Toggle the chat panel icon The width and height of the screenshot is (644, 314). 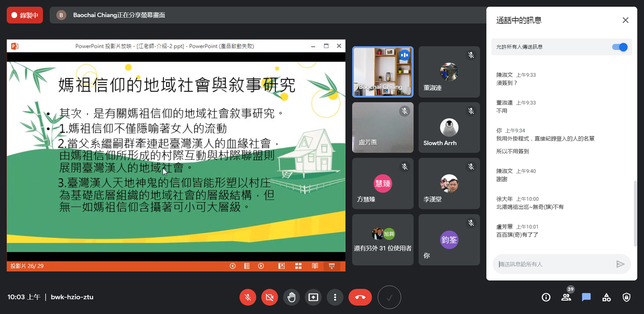(x=586, y=297)
